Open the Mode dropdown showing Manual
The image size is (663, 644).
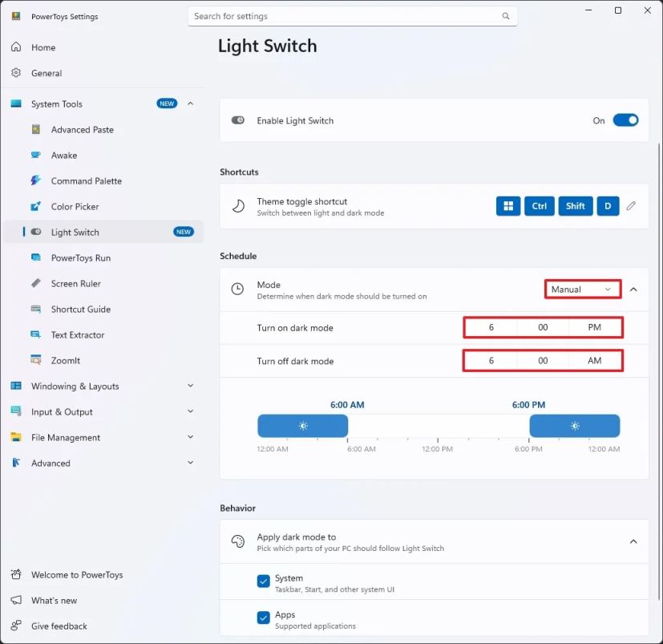(x=582, y=289)
